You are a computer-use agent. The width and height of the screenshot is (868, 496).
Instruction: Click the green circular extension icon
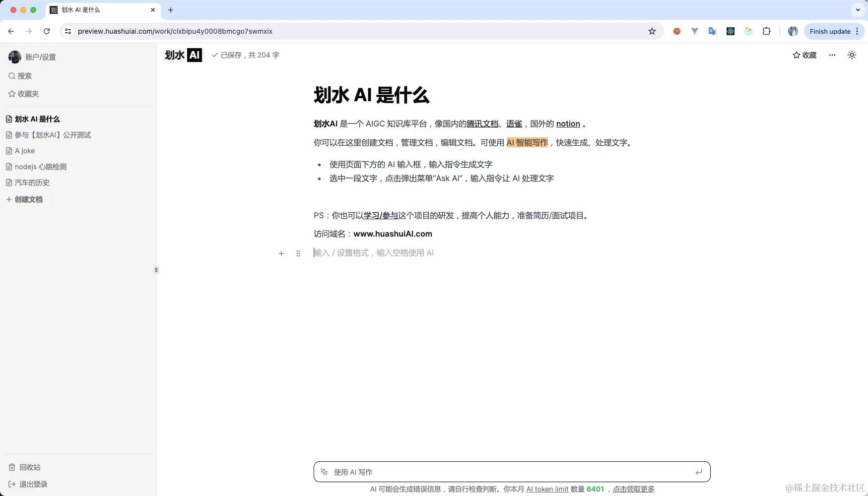[748, 31]
